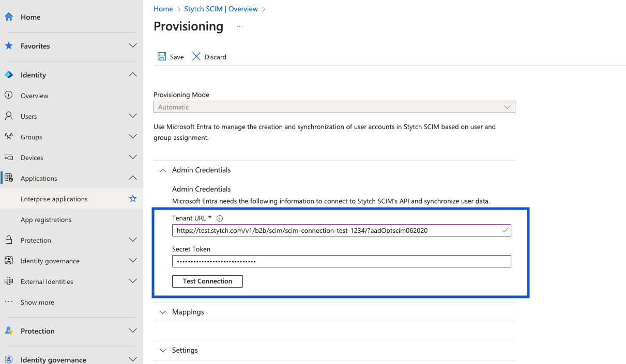Click Show more in the sidebar
Screen dimensions: 626x364
click(x=37, y=302)
